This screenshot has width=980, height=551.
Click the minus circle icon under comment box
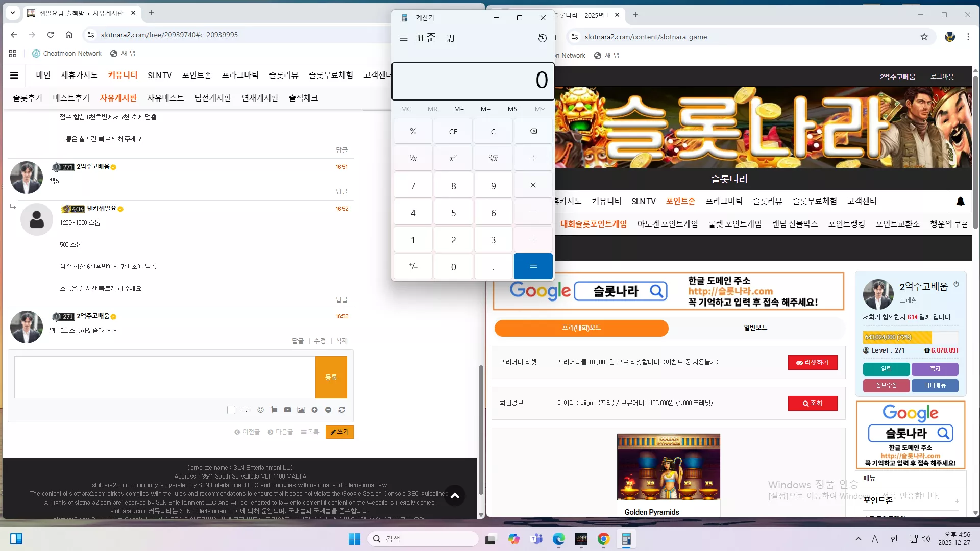pos(328,410)
